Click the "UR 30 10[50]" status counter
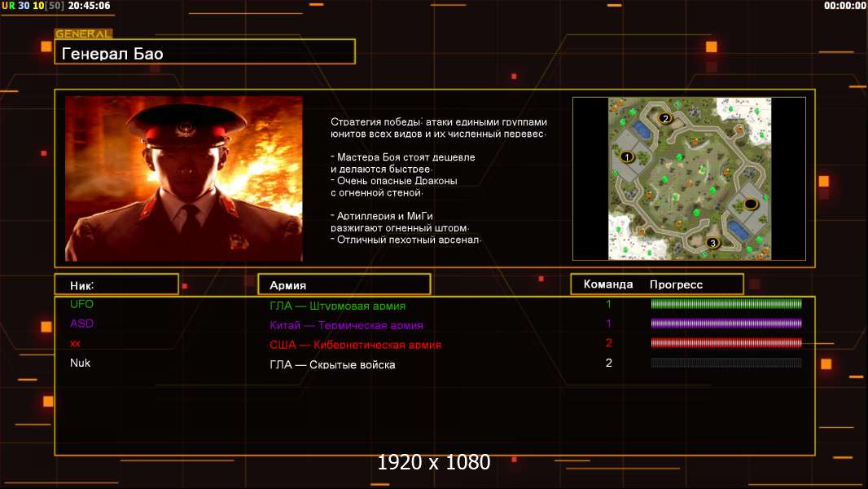This screenshot has width=868, height=489. coord(33,6)
